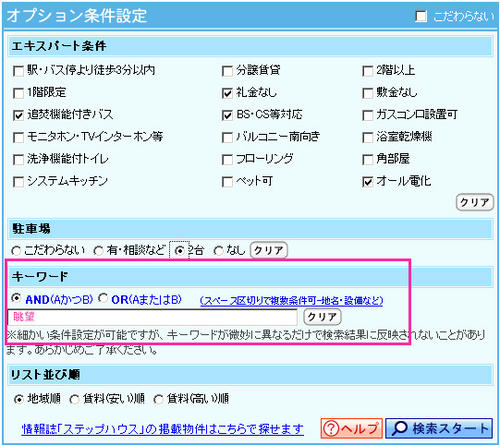Enable システムキッチン checkbox
500x445 pixels.
click(18, 182)
